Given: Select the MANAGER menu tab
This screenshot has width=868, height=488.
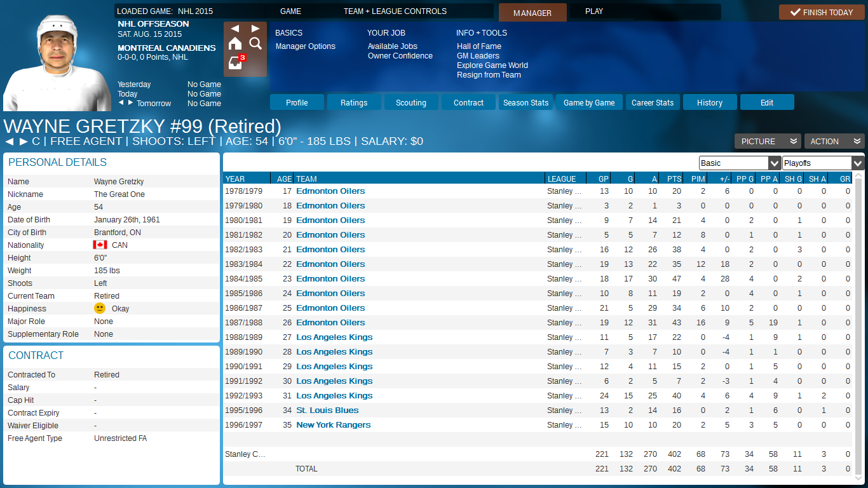Looking at the screenshot, I should (532, 13).
